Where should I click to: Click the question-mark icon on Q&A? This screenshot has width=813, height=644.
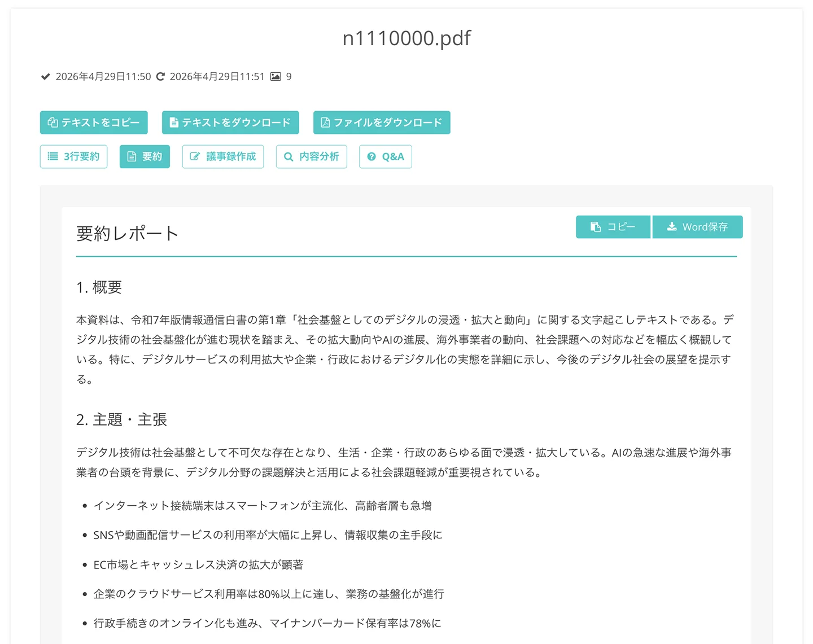pos(371,156)
